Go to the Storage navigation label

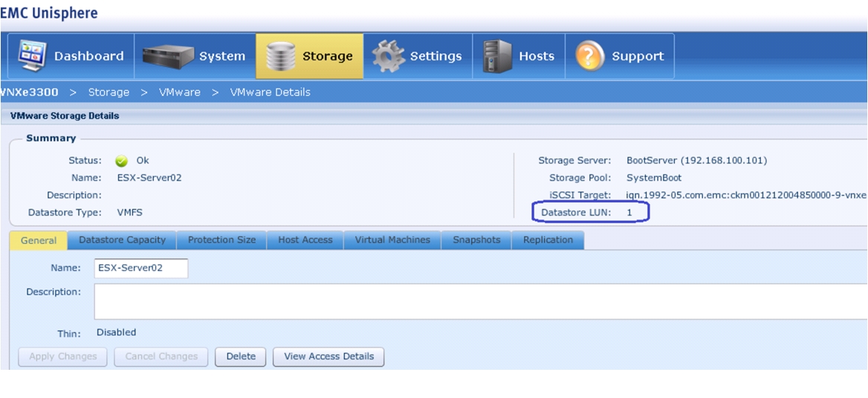[327, 56]
